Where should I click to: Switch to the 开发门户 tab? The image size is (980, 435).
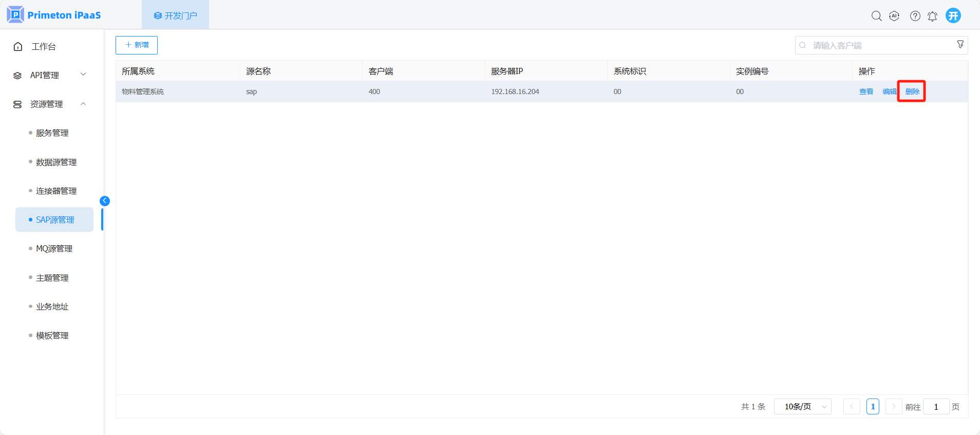click(175, 15)
